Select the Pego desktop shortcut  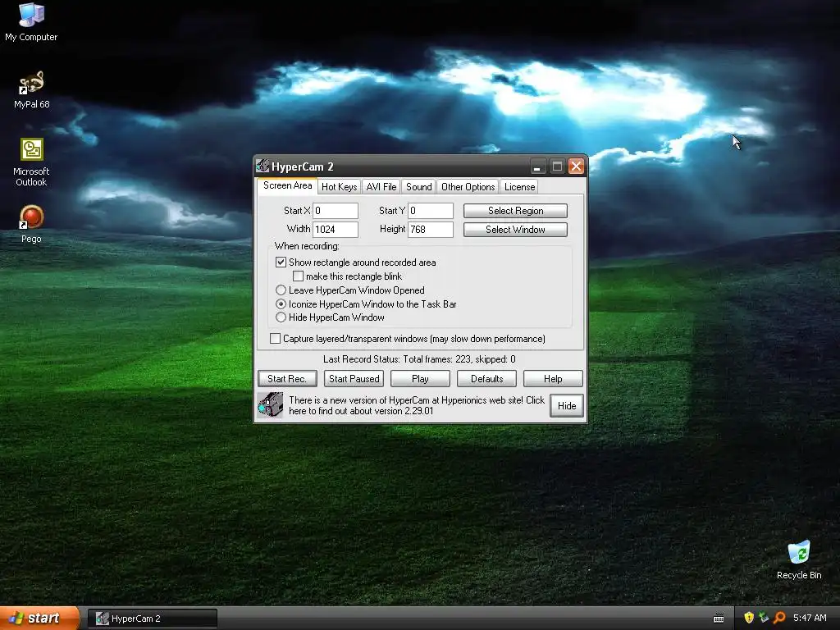(x=31, y=225)
